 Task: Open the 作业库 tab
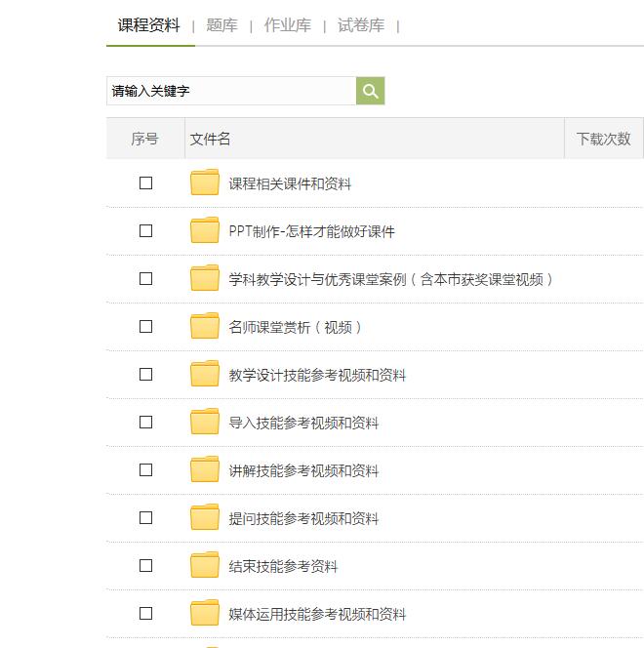288,25
